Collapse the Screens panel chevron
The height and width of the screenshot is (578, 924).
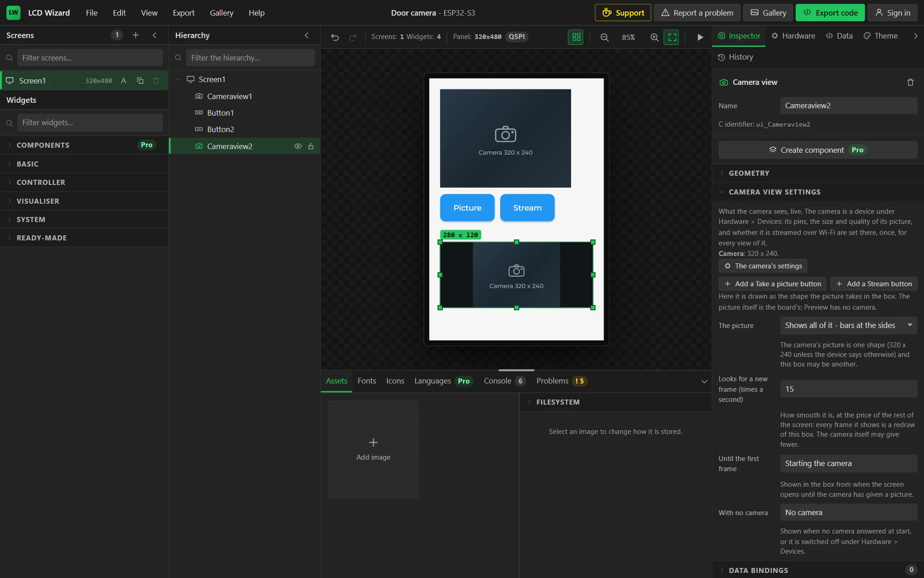[154, 35]
